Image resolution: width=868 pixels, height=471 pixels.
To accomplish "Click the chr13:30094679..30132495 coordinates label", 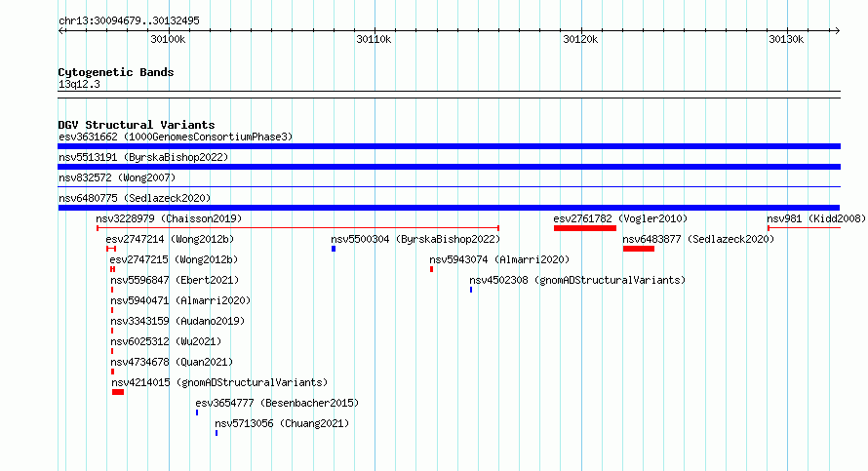I will [x=129, y=20].
